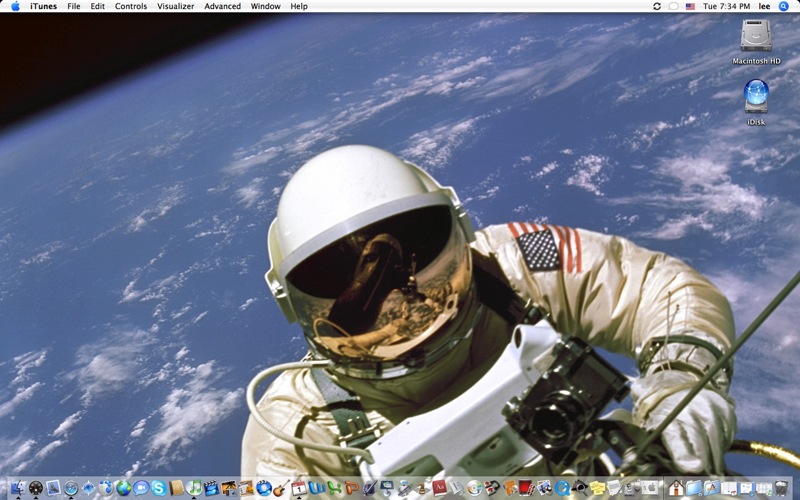
Task: Open Stickies yellow notes icon
Action: click(597, 488)
